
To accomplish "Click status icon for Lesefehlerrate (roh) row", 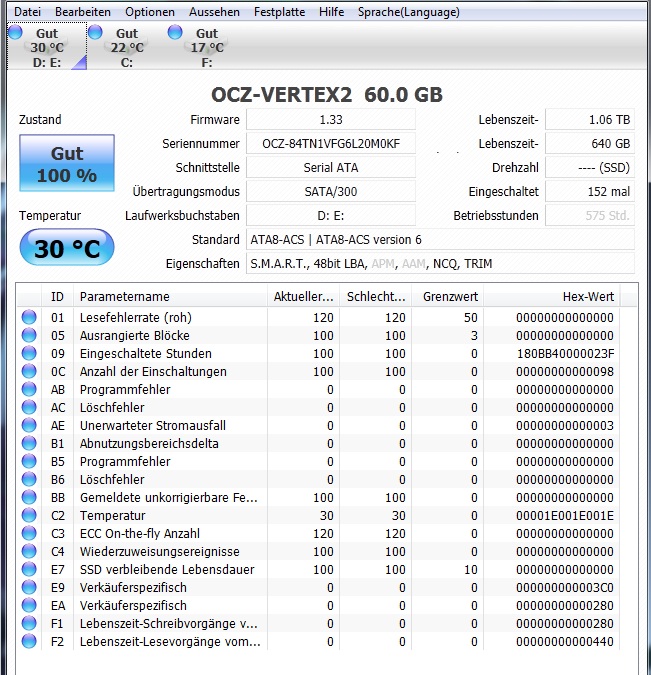I will pos(29,317).
